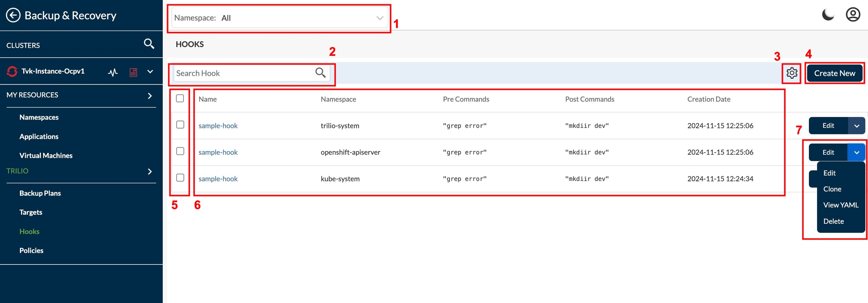Select the trilio-system hook row checkbox
868x303 pixels.
pos(180,125)
